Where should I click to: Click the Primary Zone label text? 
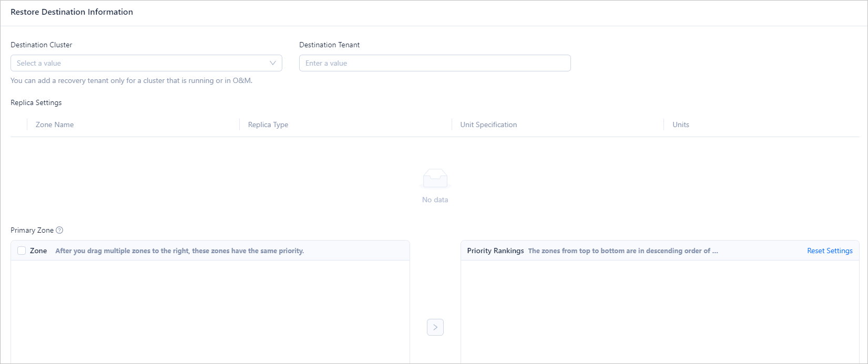click(x=32, y=230)
